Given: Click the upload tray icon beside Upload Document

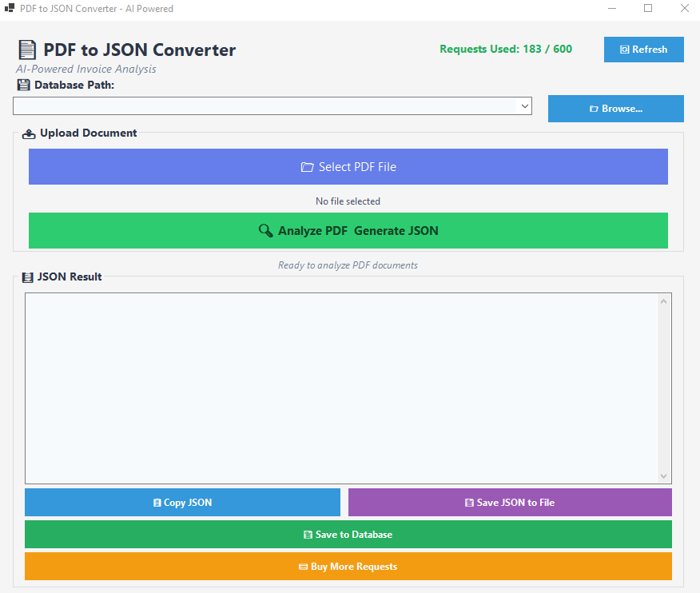Looking at the screenshot, I should pos(29,133).
